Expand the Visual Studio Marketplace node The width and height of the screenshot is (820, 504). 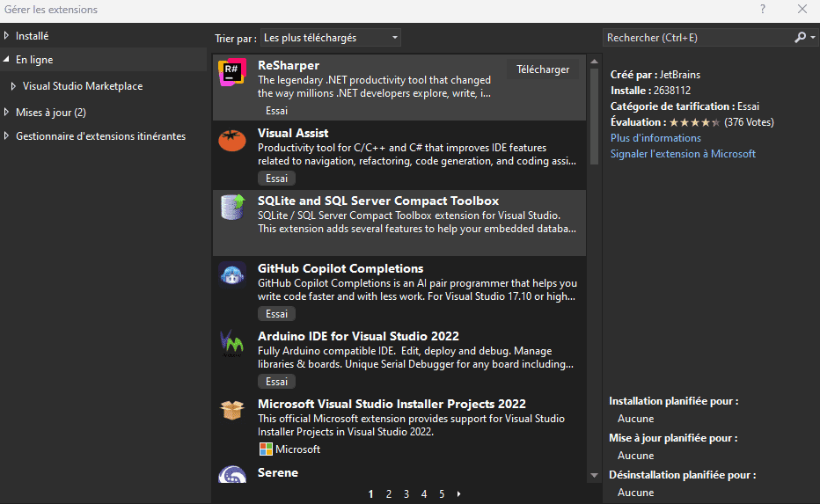coord(13,86)
